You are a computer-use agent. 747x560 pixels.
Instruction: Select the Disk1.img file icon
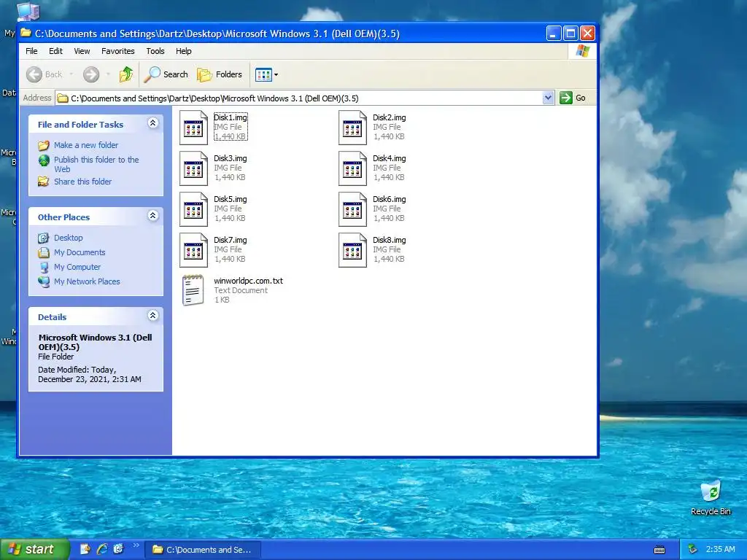[x=193, y=128]
